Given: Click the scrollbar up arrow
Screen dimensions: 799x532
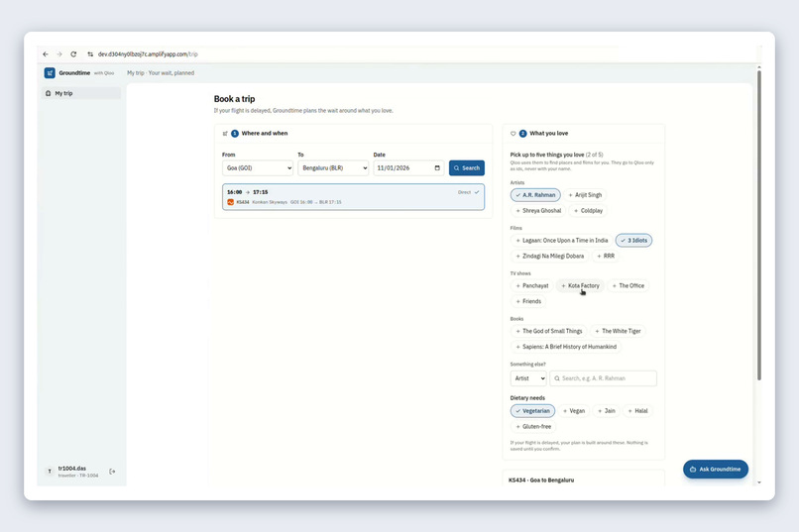Looking at the screenshot, I should click(759, 67).
